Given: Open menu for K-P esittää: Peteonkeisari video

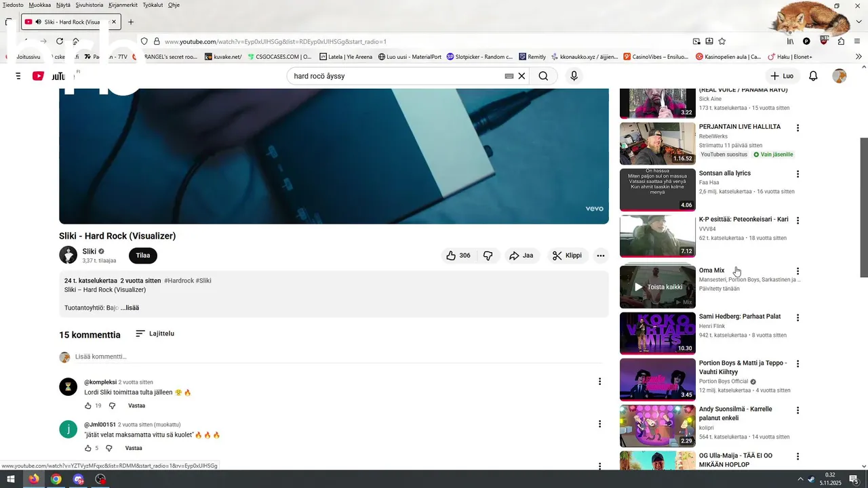Looking at the screenshot, I should tap(797, 220).
